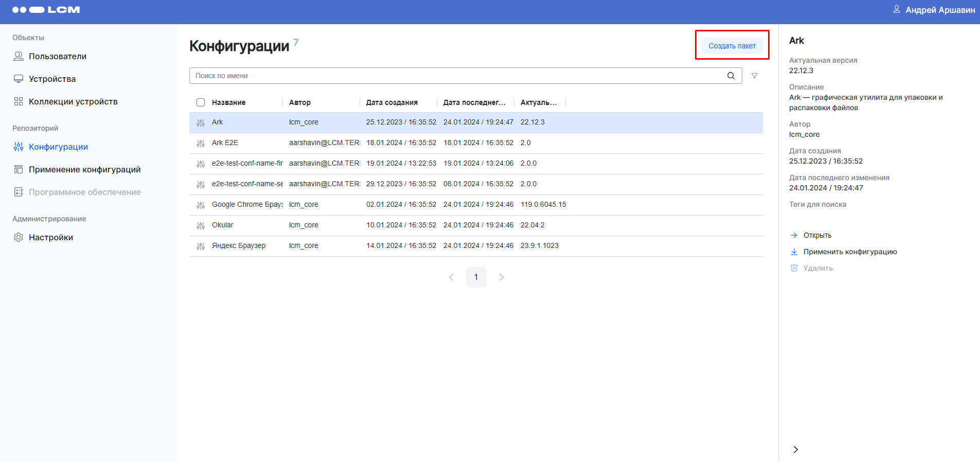The width and height of the screenshot is (980, 462).
Task: Click the Okular row configuration icon
Action: pos(201,225)
